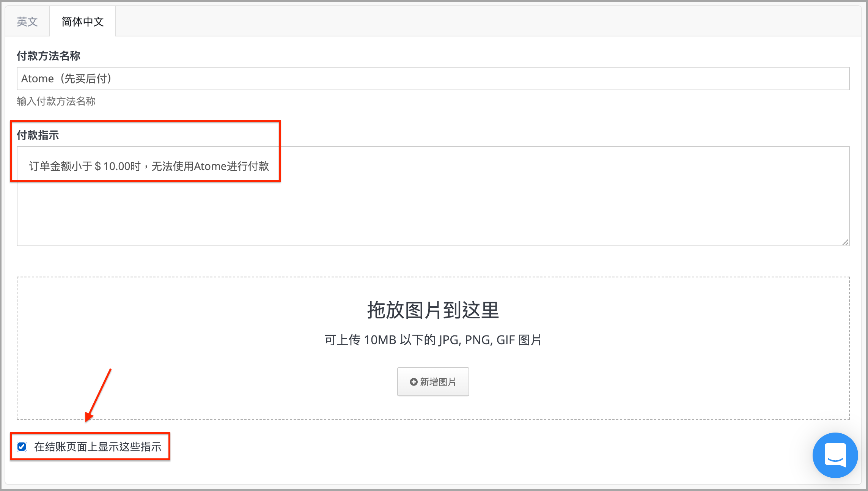Click the 新增图片 button
This screenshot has width=868, height=491.
(x=433, y=382)
